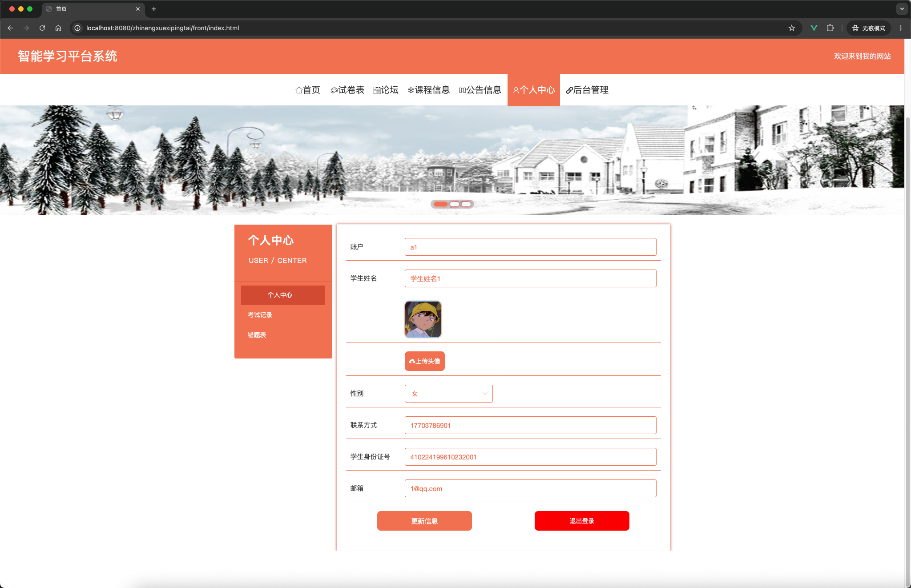Reload the page with the refresh icon
Screen dimensions: 911x588
[42, 28]
